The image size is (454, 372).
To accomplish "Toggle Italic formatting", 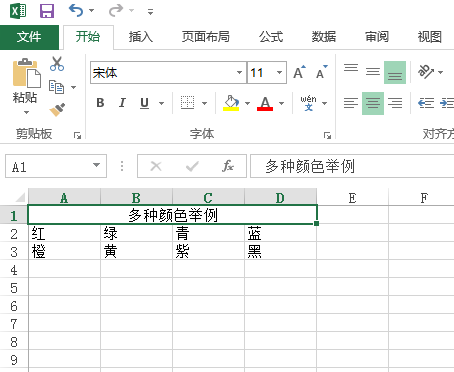I will [122, 103].
